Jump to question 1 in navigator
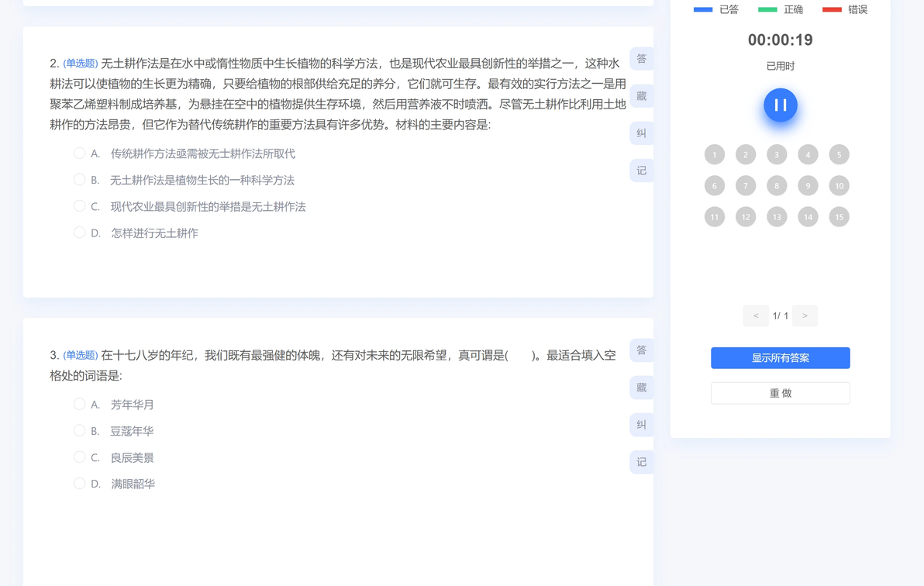Image resolution: width=924 pixels, height=586 pixels. [714, 154]
